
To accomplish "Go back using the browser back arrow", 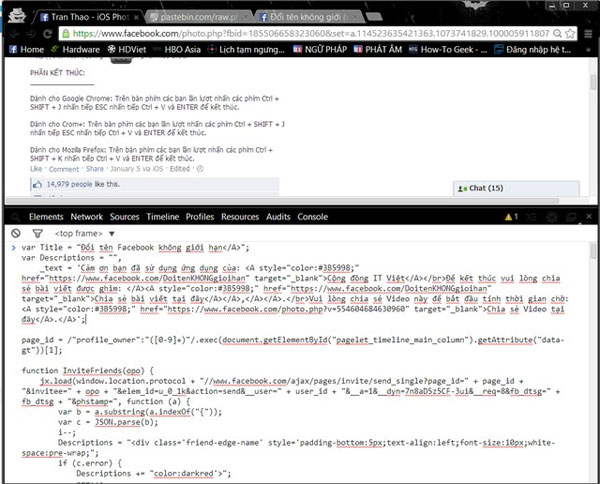I will 15,34.
